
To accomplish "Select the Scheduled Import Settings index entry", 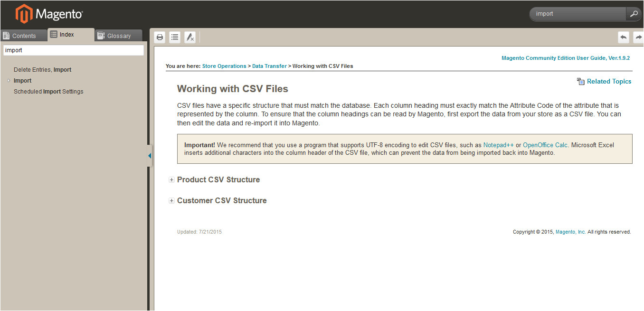I will 48,92.
